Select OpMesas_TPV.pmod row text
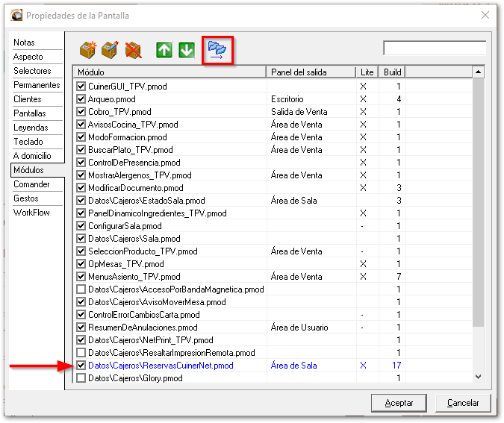Image resolution: width=504 pixels, height=423 pixels. pos(126,263)
